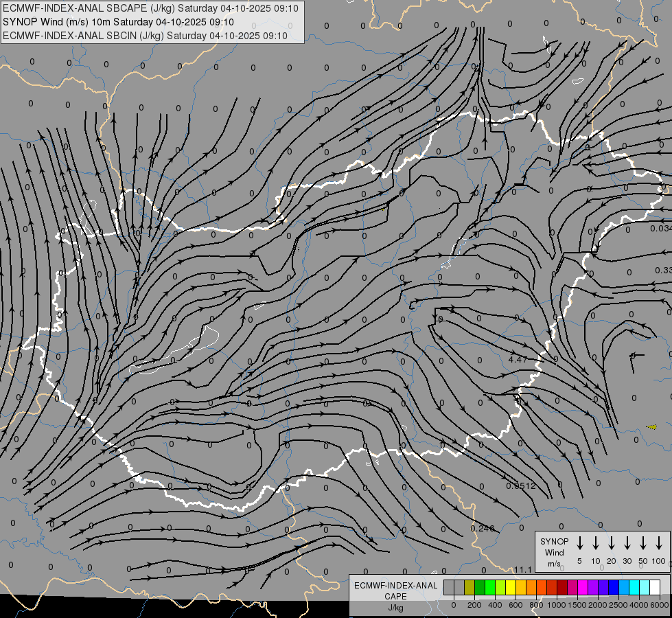Click the 0.246 value on the map

(x=482, y=528)
